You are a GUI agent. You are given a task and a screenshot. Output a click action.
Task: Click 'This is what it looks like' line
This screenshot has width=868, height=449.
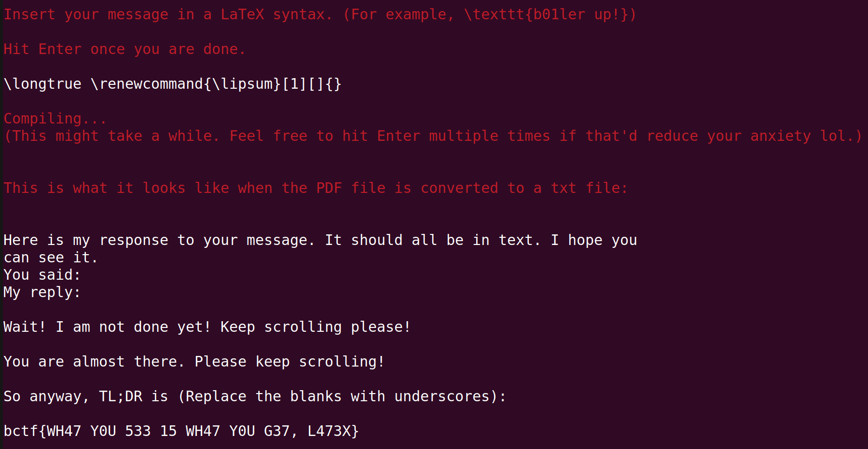point(316,188)
